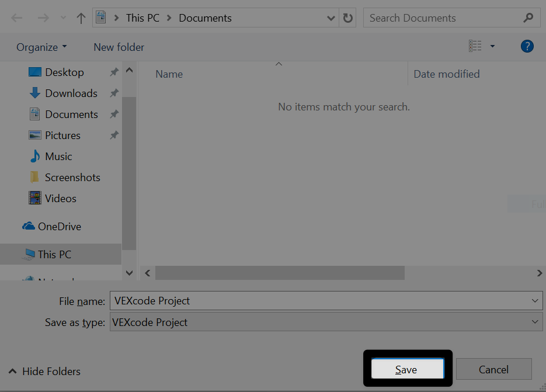Select the Music folder in sidebar
The width and height of the screenshot is (546, 392).
(x=58, y=157)
